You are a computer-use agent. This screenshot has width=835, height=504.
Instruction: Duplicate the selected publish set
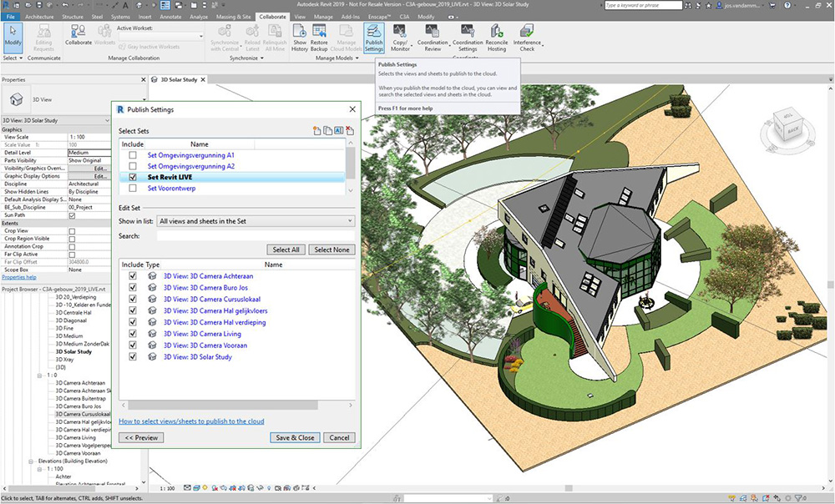(x=327, y=130)
